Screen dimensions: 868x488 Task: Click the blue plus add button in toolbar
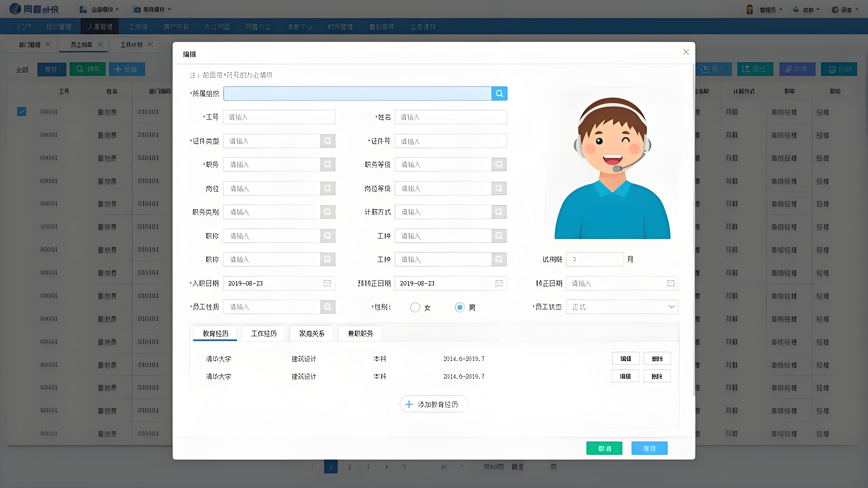[127, 69]
